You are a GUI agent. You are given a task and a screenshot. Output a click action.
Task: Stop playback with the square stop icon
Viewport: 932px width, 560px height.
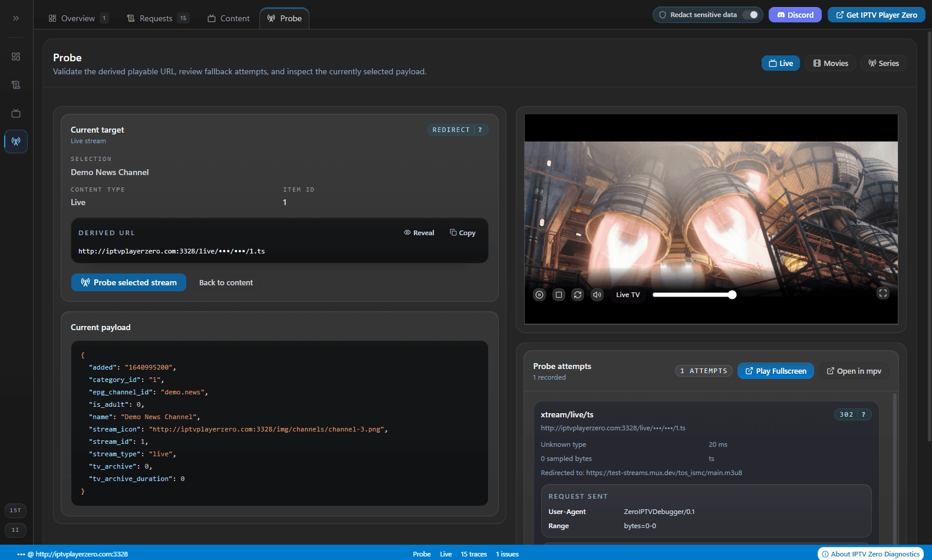click(x=559, y=295)
